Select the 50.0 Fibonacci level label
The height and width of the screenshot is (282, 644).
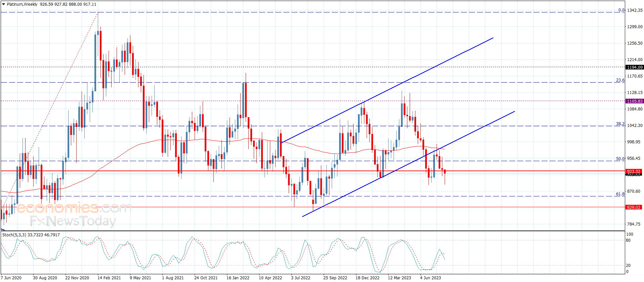(x=620, y=159)
